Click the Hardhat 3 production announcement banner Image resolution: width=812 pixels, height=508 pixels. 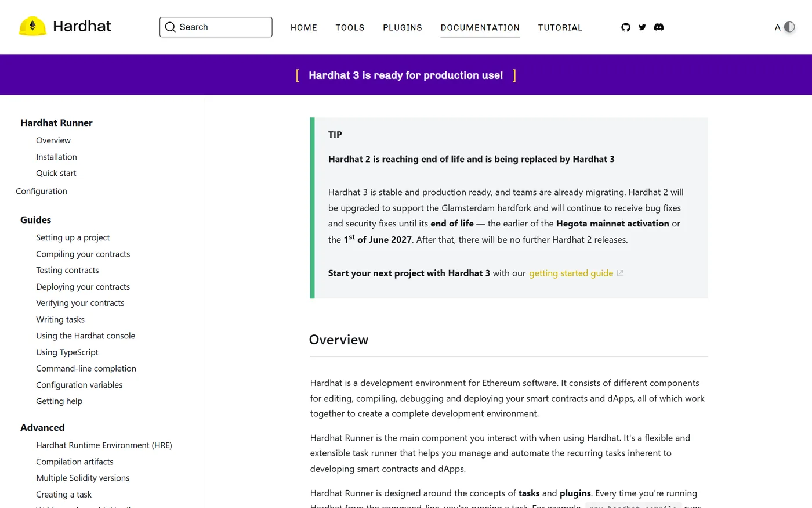coord(406,75)
